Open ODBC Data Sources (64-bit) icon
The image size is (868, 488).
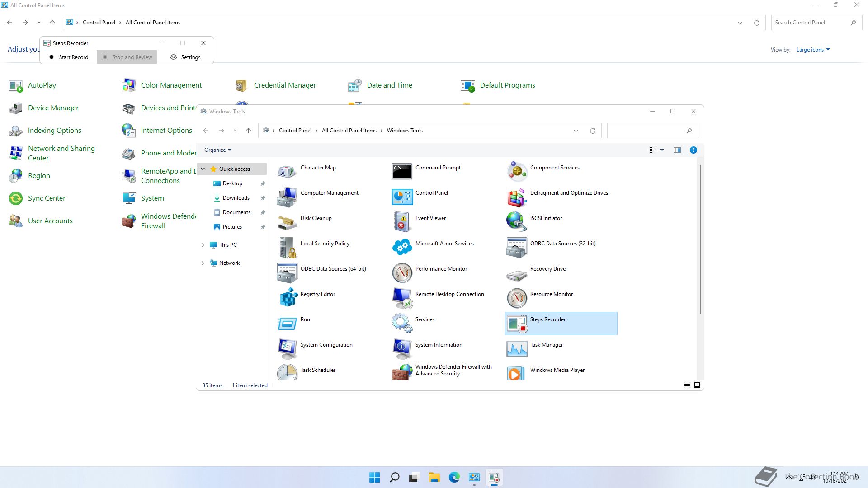pyautogui.click(x=287, y=273)
